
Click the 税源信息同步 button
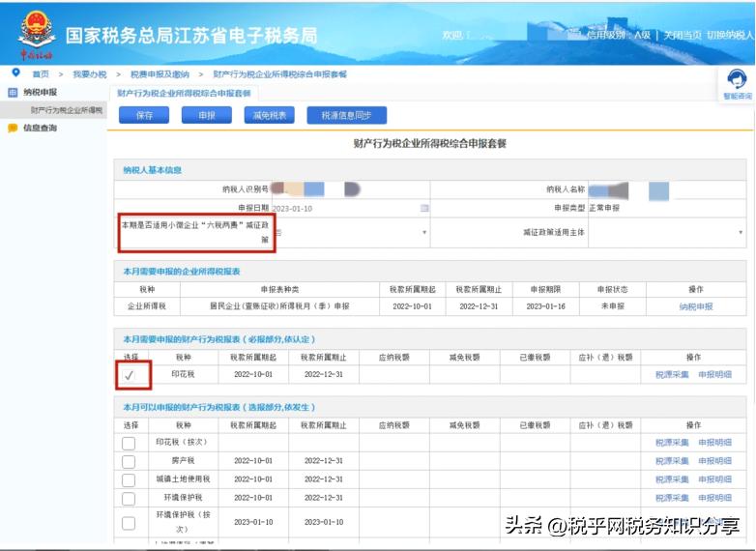347,115
